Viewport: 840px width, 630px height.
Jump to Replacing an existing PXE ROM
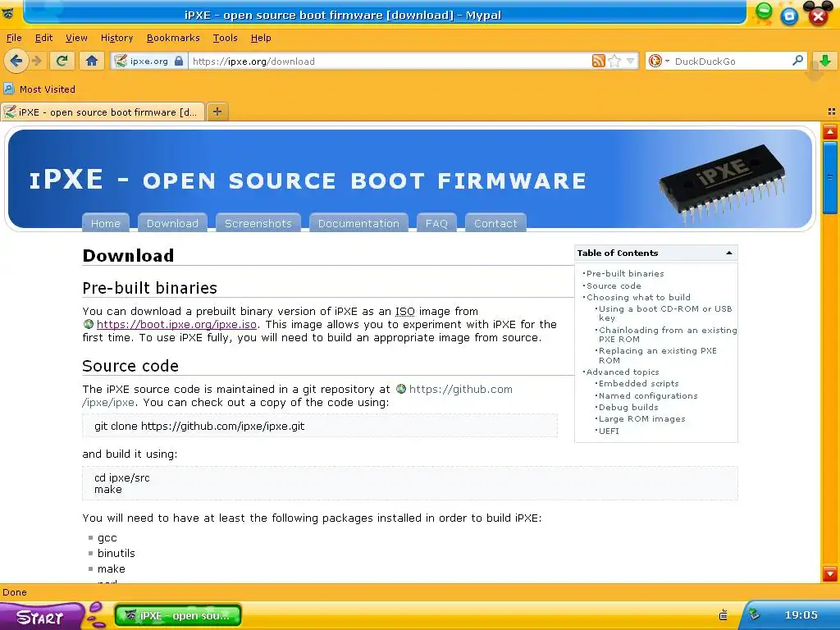click(657, 355)
